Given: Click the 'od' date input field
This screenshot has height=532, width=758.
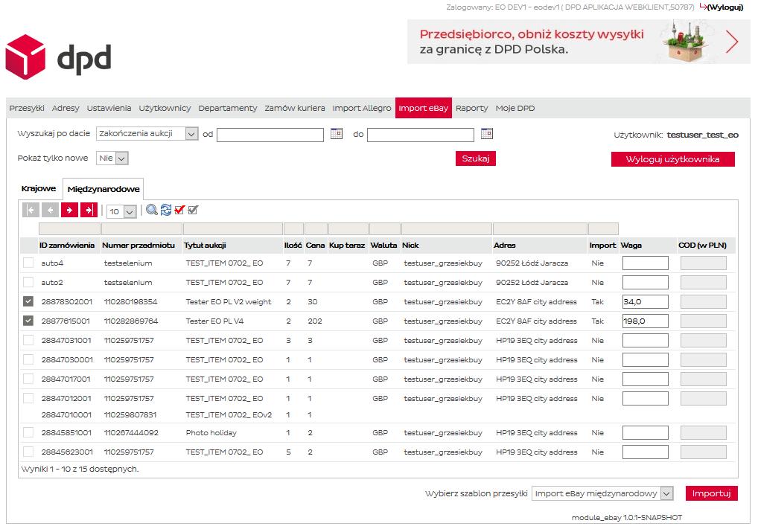Looking at the screenshot, I should pyautogui.click(x=270, y=135).
